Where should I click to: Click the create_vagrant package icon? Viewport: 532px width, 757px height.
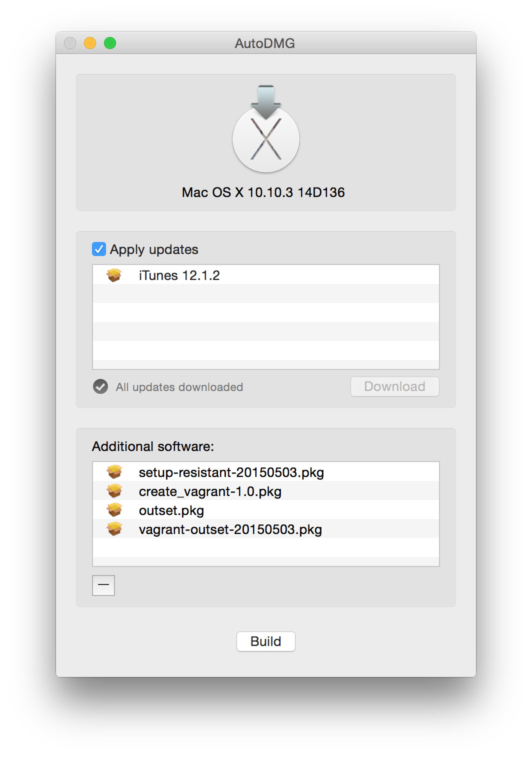(114, 491)
